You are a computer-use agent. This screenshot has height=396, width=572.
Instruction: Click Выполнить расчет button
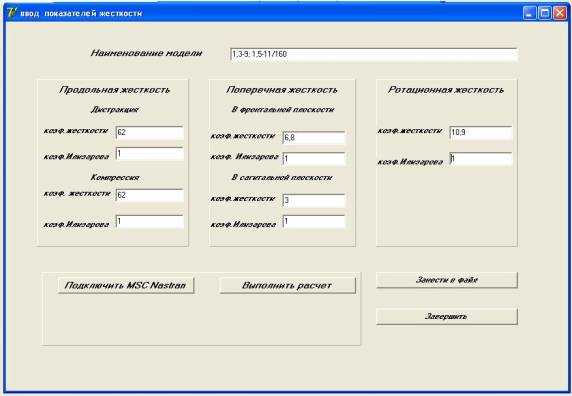pyautogui.click(x=287, y=285)
